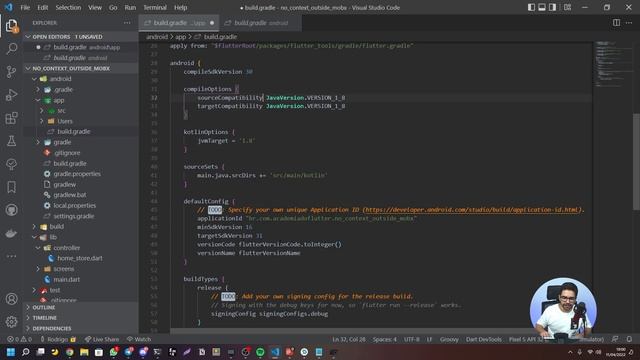Switch to build.gradle android tab
Viewport: 640px width, 360px height.
pyautogui.click(x=260, y=23)
